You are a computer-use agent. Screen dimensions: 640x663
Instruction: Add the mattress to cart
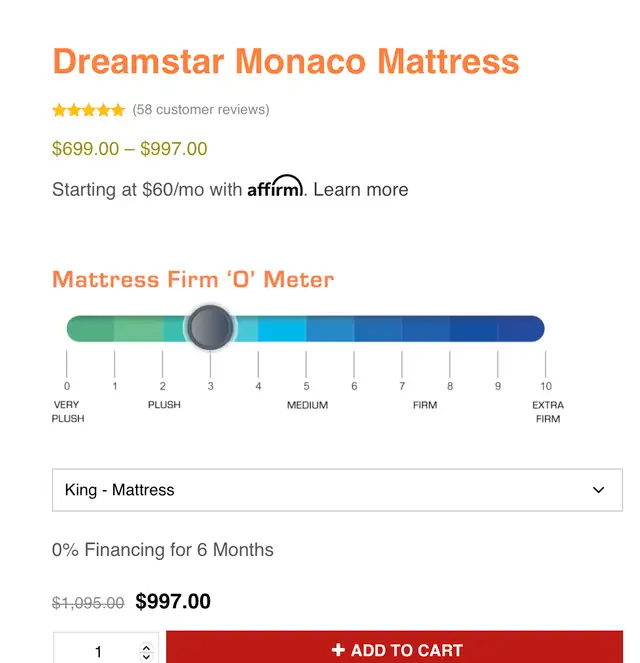394,648
